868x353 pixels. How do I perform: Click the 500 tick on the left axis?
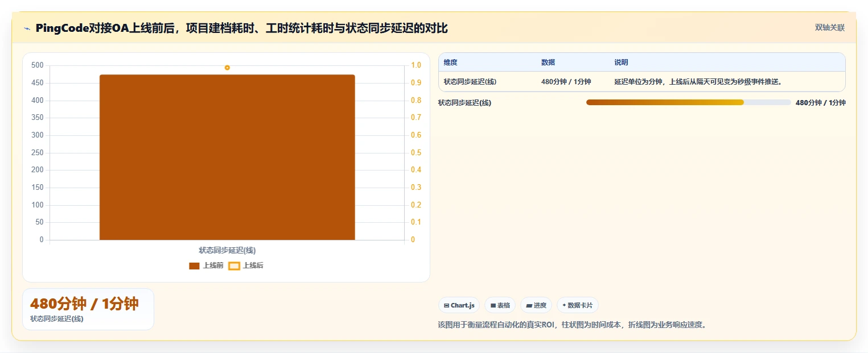point(38,65)
